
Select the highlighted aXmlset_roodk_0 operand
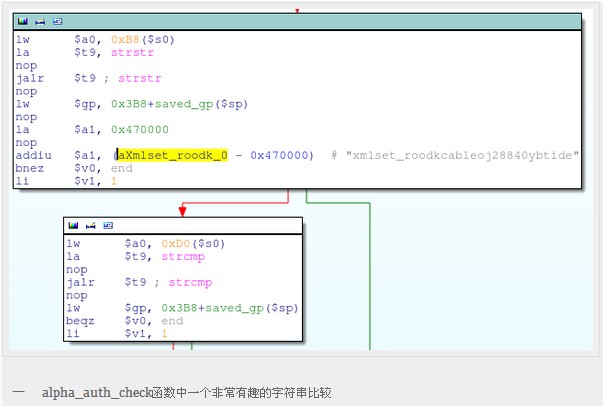pos(172,155)
